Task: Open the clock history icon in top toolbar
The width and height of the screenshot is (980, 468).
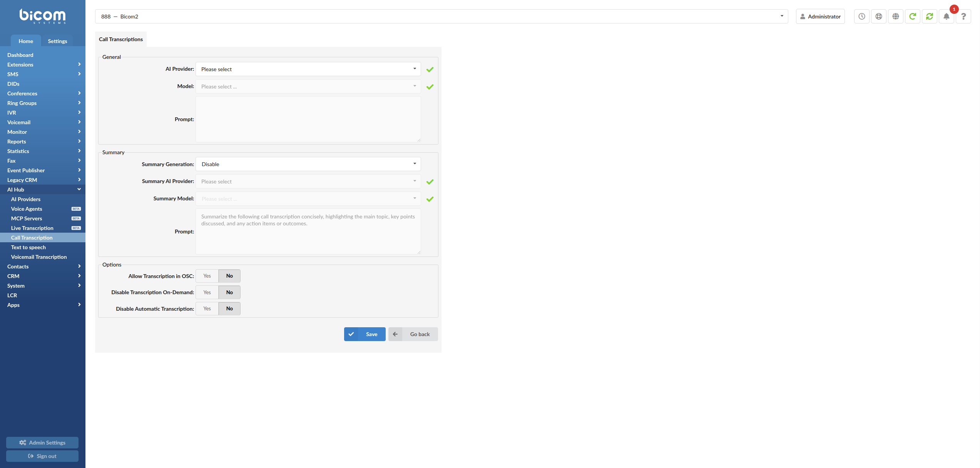Action: pyautogui.click(x=861, y=17)
